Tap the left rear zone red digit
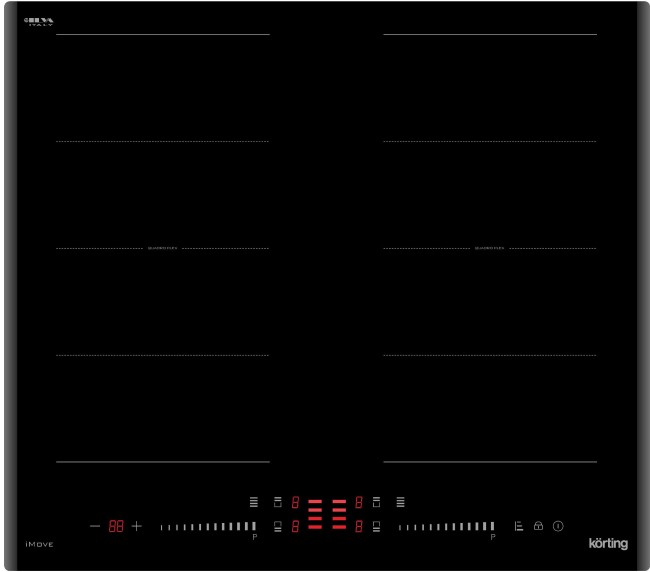This screenshot has width=650, height=572. point(295,502)
